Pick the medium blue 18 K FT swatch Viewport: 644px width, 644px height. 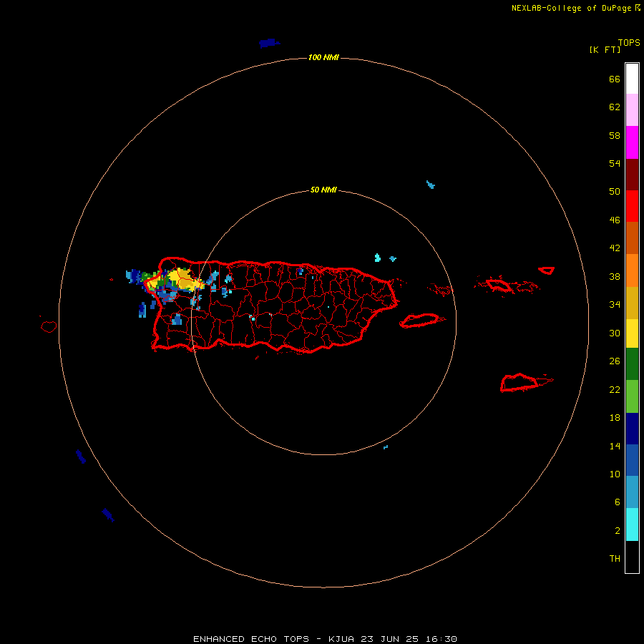pyautogui.click(x=632, y=460)
